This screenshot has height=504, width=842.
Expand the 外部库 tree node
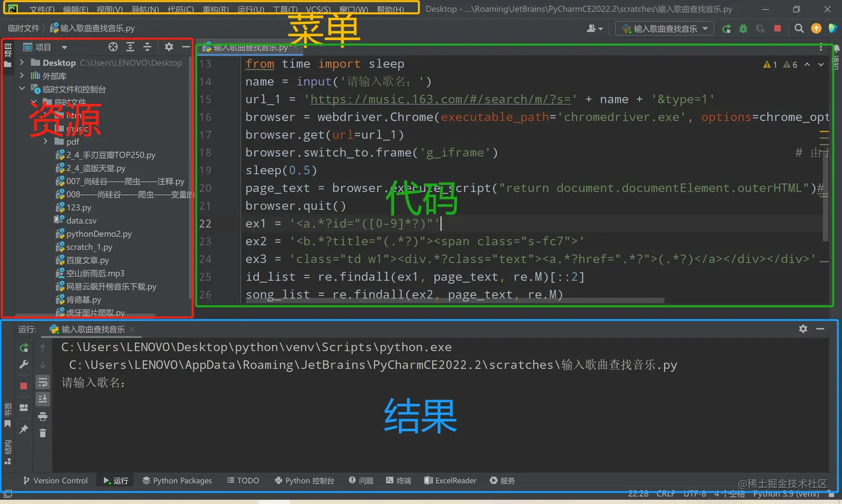click(22, 76)
